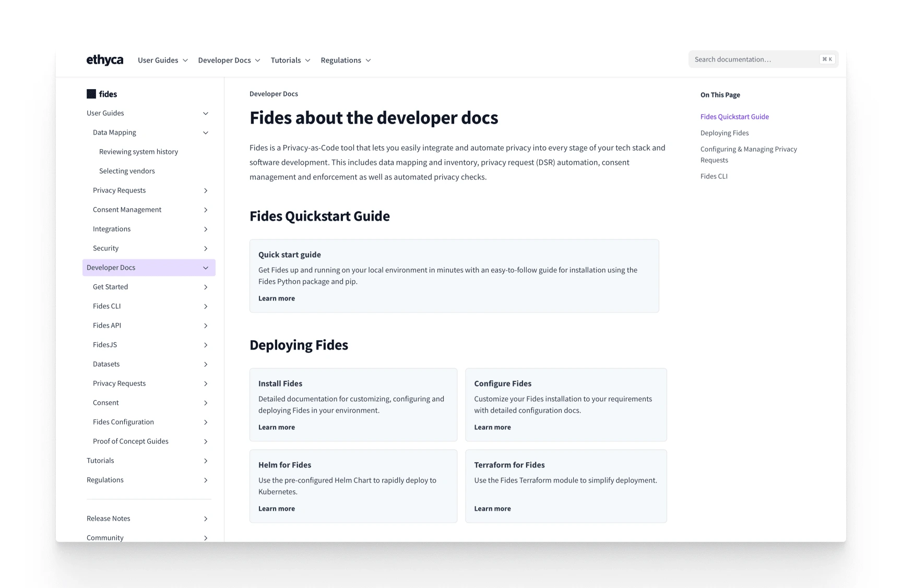
Task: Jump to Deploying Fides via On This Page
Action: click(x=725, y=133)
